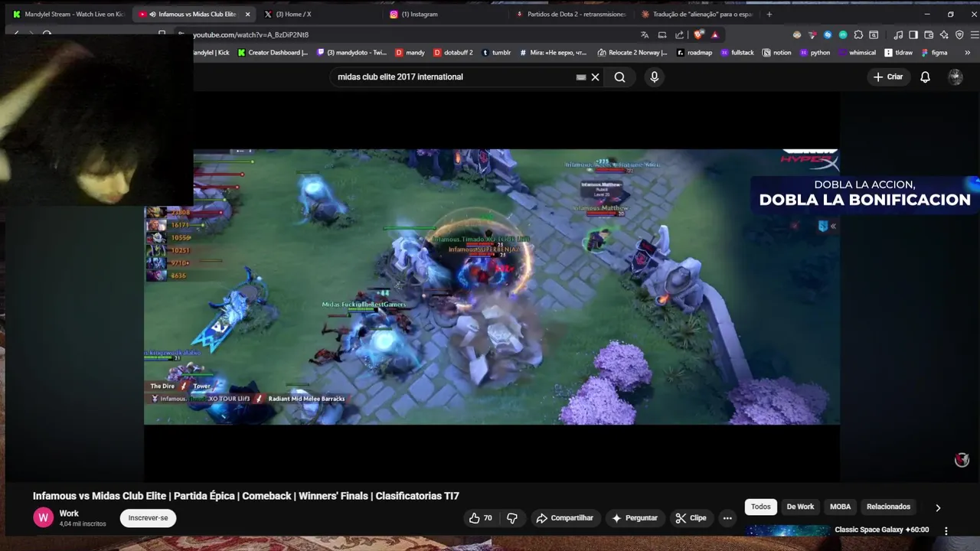Image resolution: width=980 pixels, height=551 pixels.
Task: Click the Clipe scissors button
Action: coord(691,518)
